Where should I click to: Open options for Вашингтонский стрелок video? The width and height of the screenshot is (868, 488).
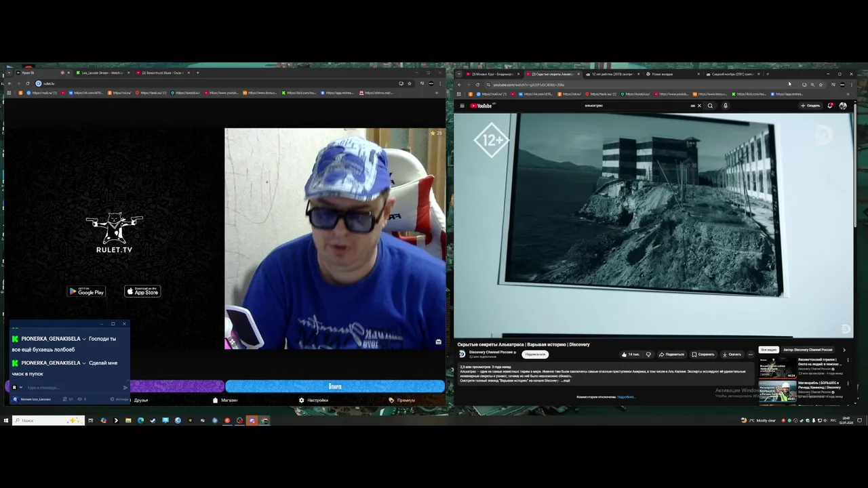(x=848, y=361)
